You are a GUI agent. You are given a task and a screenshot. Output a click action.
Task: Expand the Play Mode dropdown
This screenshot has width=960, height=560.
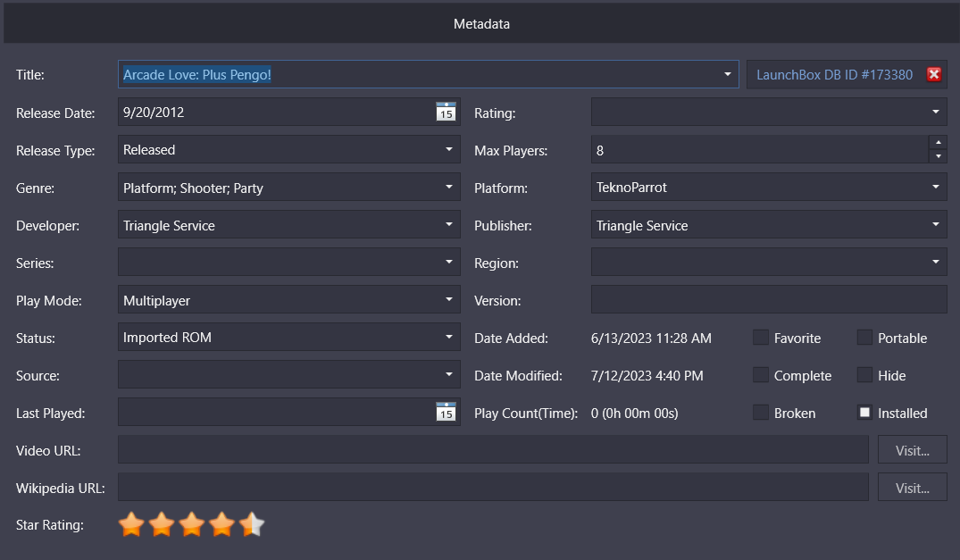(449, 300)
